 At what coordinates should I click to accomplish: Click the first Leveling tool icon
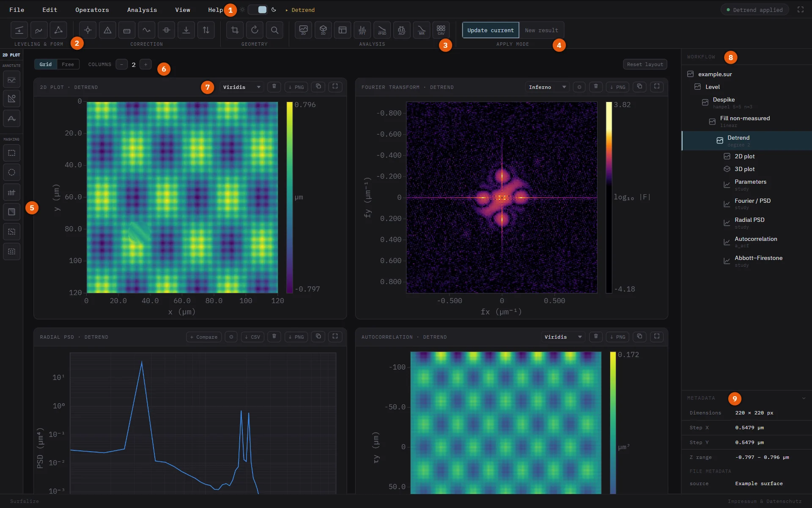pos(19,30)
